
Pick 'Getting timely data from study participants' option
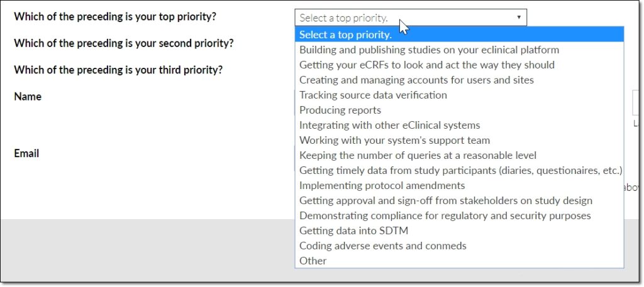coord(460,170)
